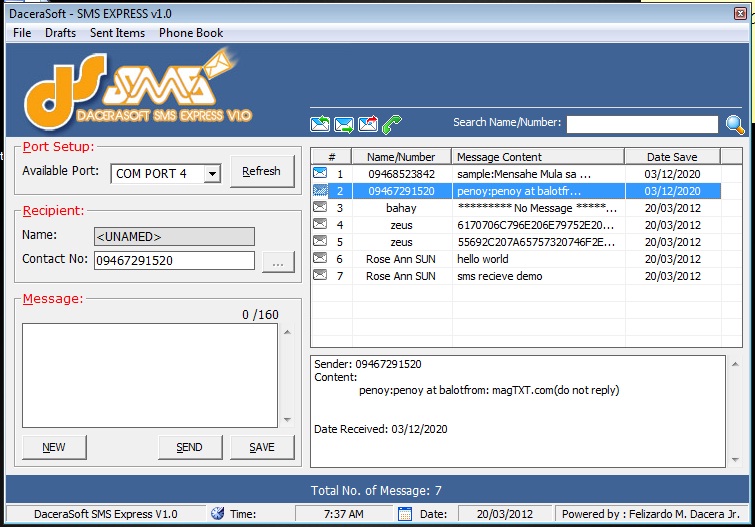This screenshot has width=755, height=527.
Task: Click the Powered by Felizardo M. Dacera Jr. text
Action: pyautogui.click(x=651, y=514)
